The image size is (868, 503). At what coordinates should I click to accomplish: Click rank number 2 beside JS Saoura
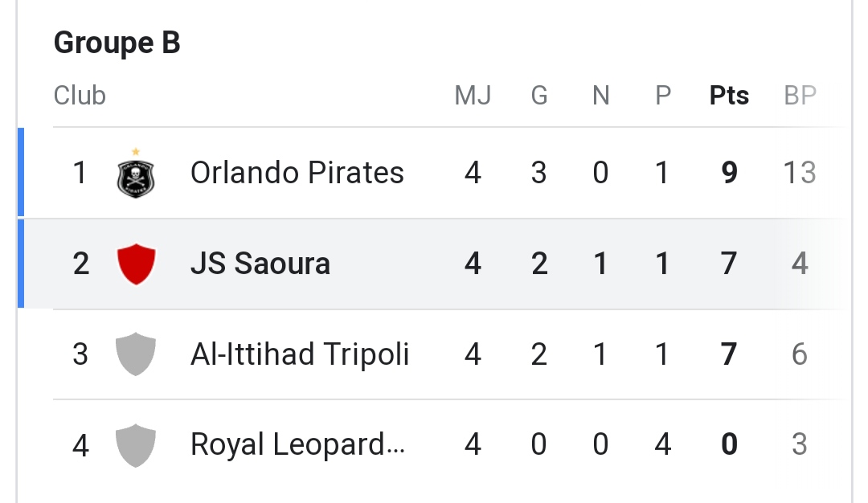[x=80, y=264]
